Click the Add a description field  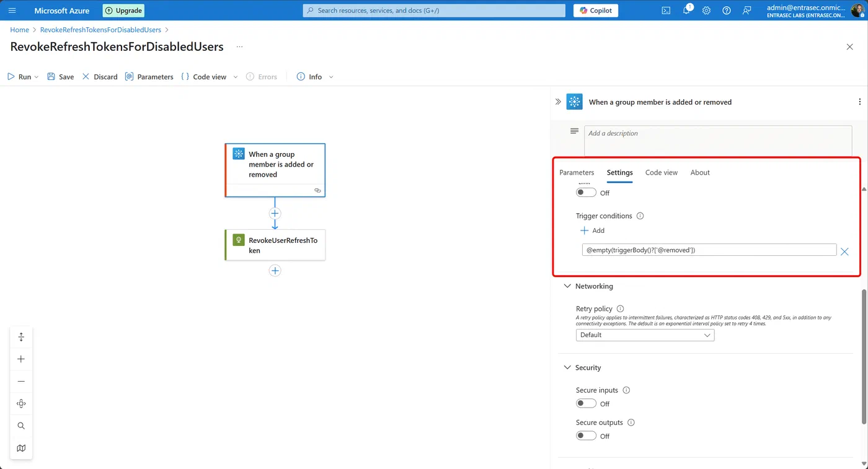click(x=718, y=141)
